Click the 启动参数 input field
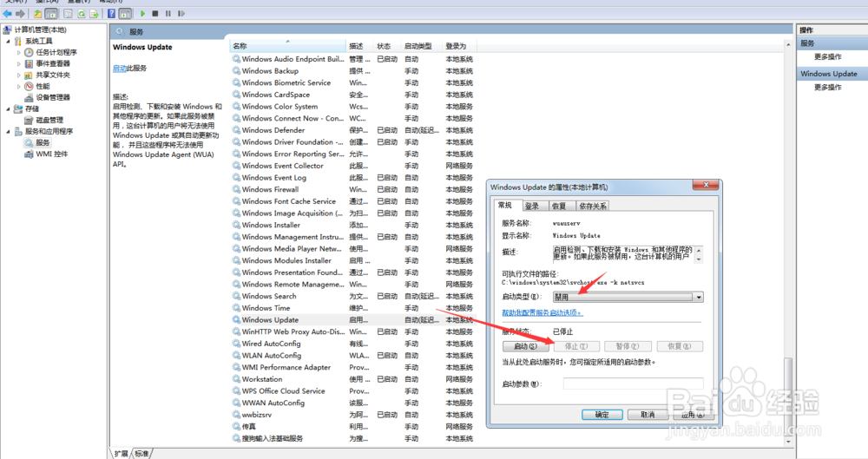This screenshot has width=868, height=459. 634,384
